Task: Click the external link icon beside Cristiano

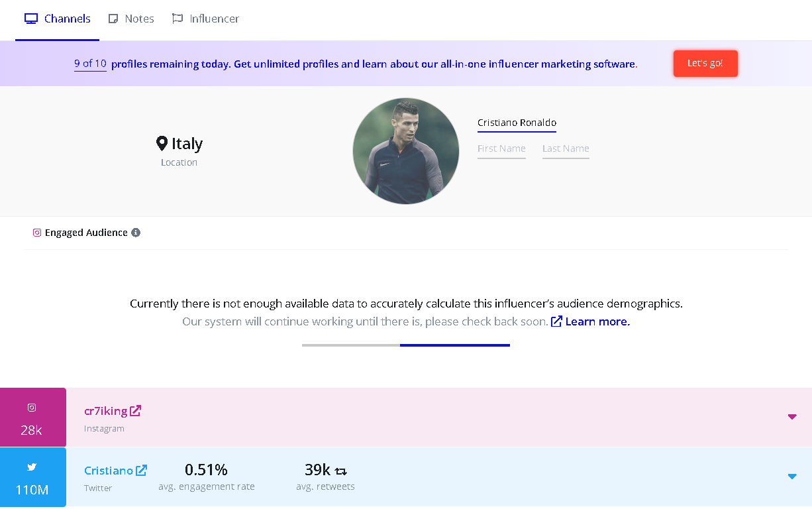Action: (142, 470)
